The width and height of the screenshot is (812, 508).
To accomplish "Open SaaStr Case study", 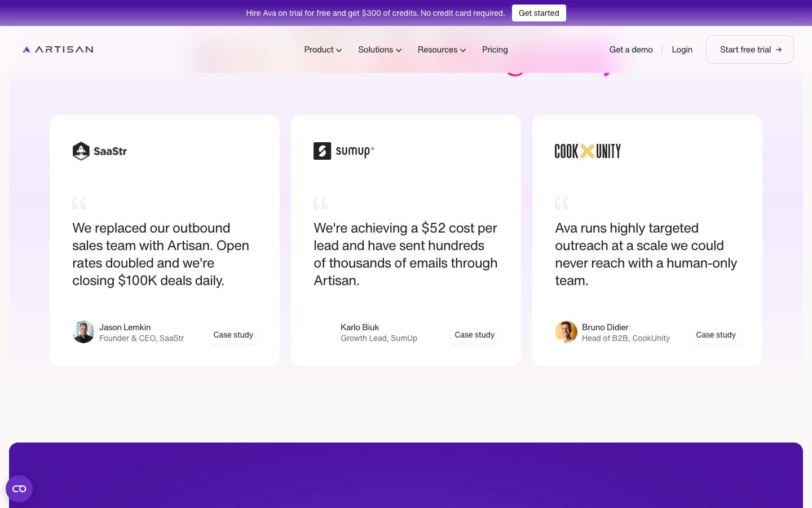I will (x=233, y=335).
